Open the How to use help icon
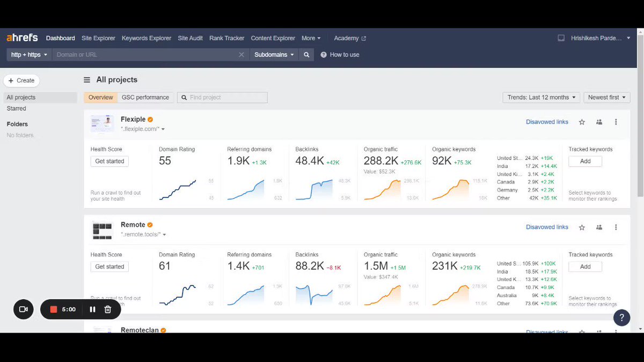644x362 pixels. click(324, 55)
